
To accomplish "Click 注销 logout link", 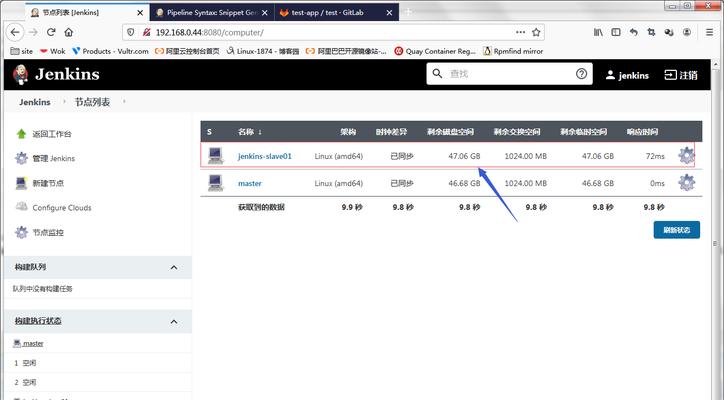I will tap(681, 75).
